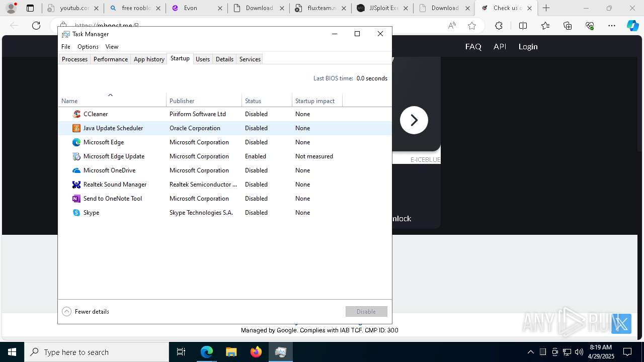Switch to the Performance tab
This screenshot has height=362, width=644.
pos(111,59)
